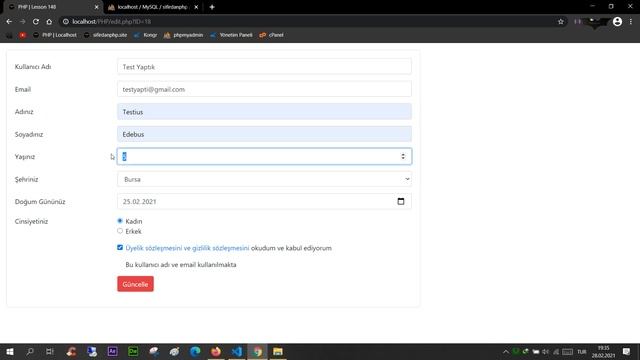Viewport: 640px width, 360px height.
Task: Click the Chrome taskbar icon
Action: click(x=258, y=351)
